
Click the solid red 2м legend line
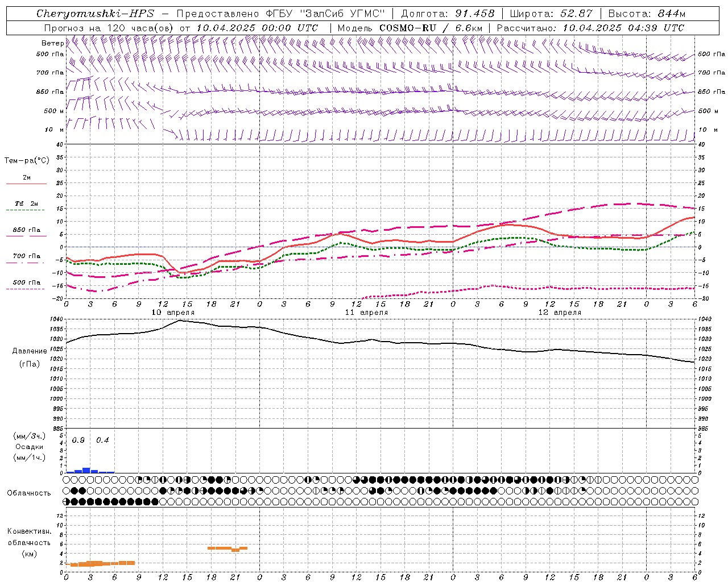point(27,184)
